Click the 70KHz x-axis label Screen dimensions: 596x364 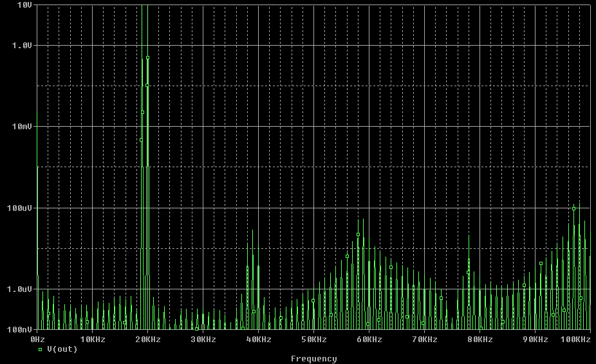[425, 340]
